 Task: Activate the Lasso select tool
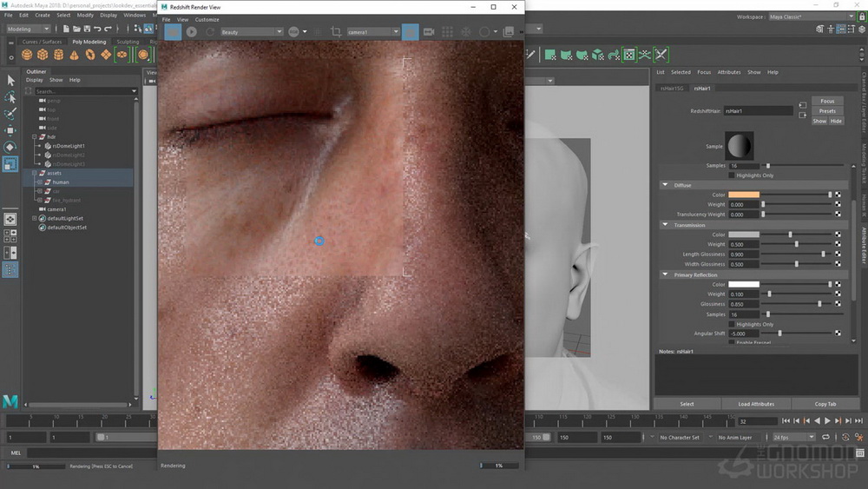coord(10,97)
